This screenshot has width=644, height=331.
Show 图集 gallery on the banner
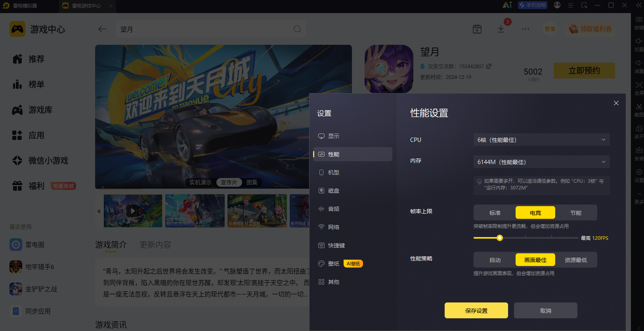pyautogui.click(x=252, y=182)
